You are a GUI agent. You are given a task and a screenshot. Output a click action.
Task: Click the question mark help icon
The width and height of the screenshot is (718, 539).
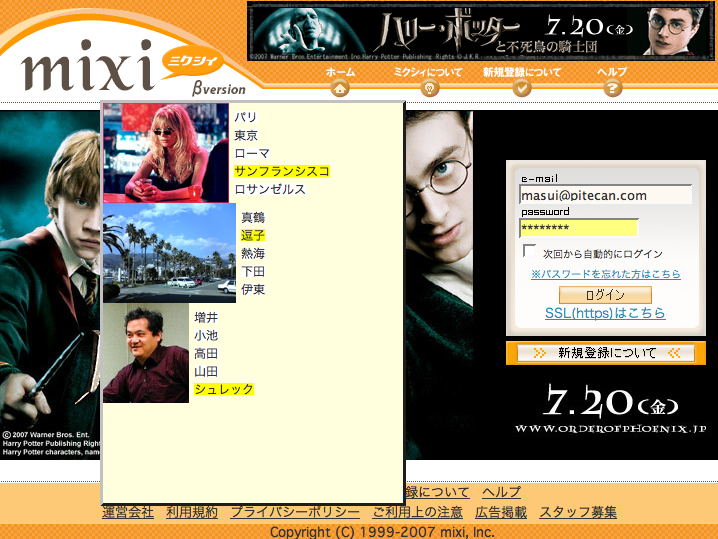tap(613, 88)
